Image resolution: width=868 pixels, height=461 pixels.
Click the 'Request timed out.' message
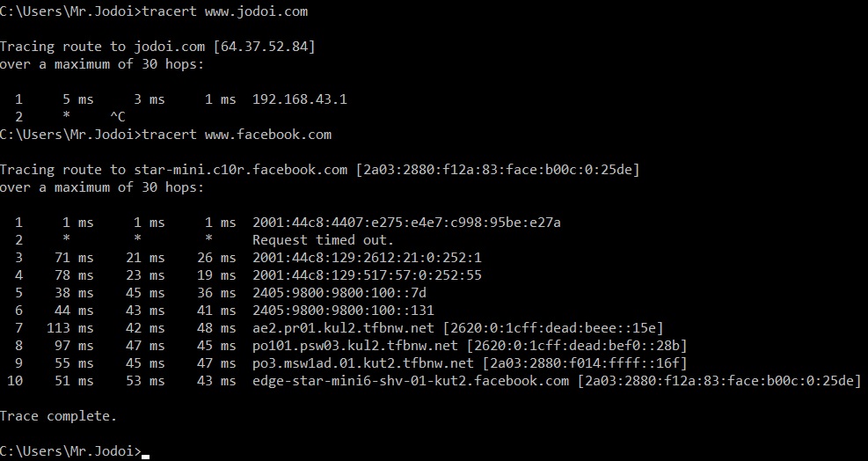click(323, 240)
